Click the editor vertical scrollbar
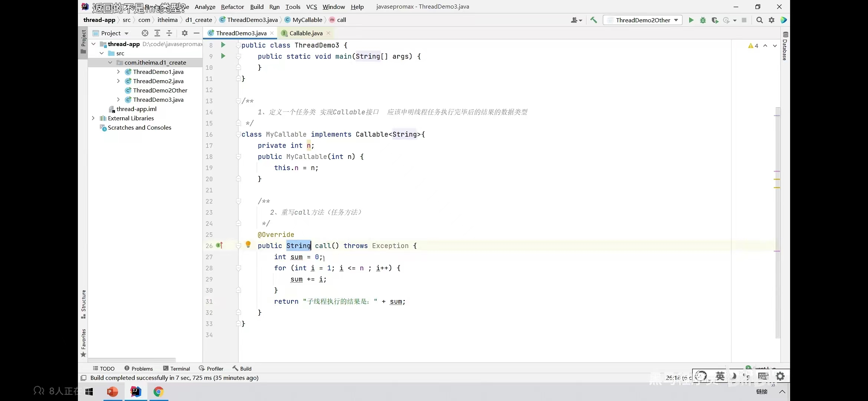 778,223
